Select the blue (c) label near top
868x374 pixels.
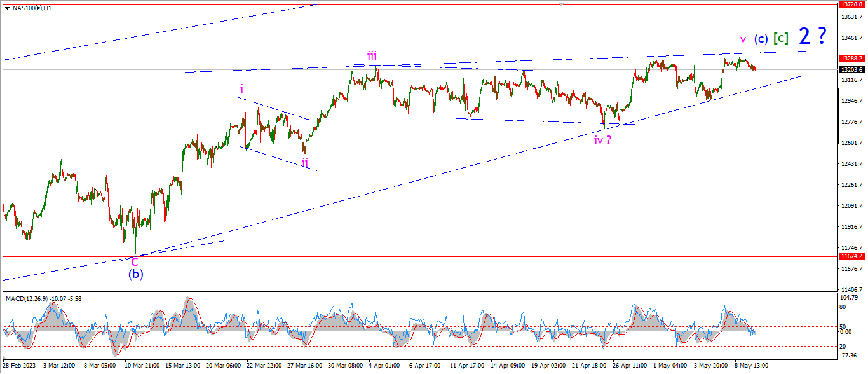tap(761, 39)
